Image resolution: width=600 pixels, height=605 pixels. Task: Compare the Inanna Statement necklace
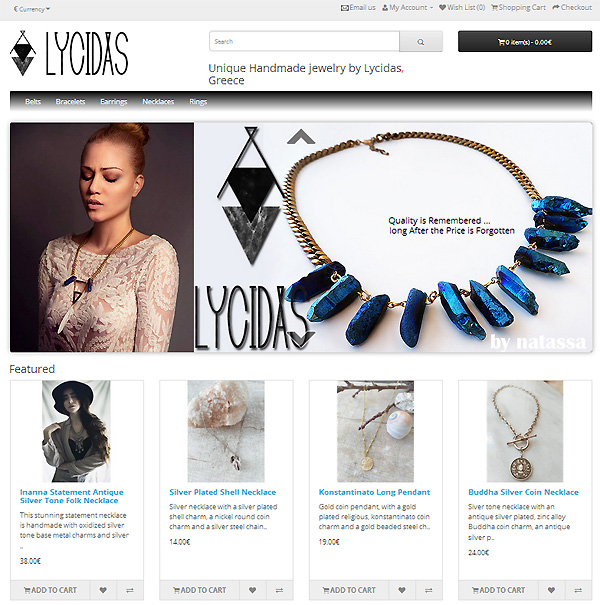[130, 590]
